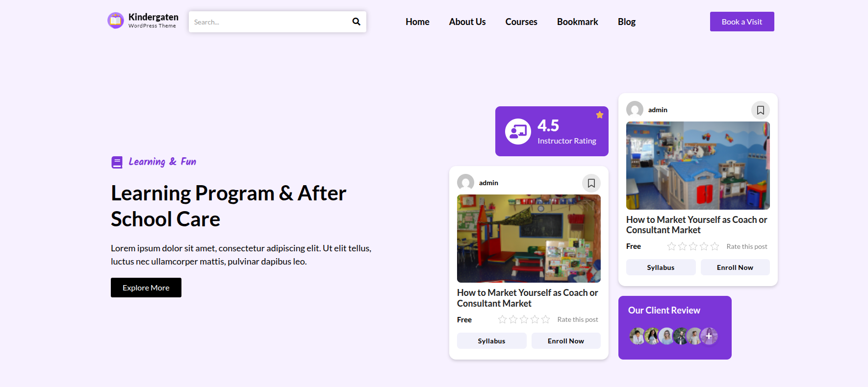Viewport: 868px width, 387px height.
Task: Click the plus icon in client reviews
Action: pos(709,336)
